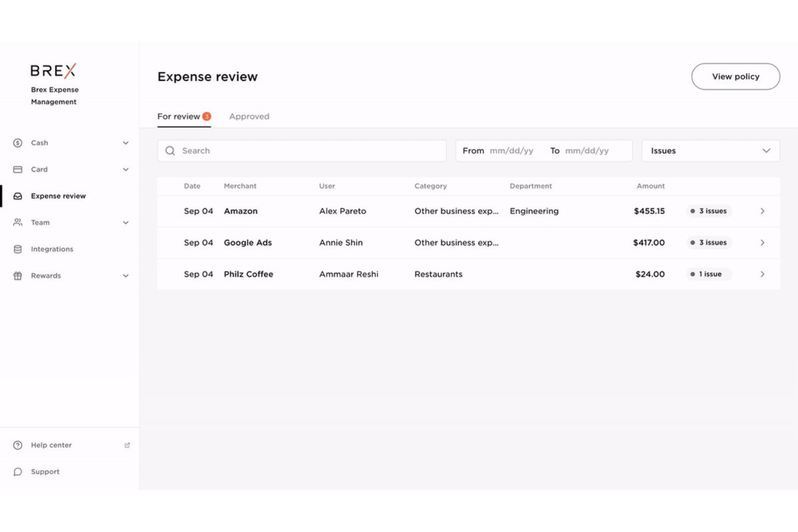
Task: Expand the Cash sidebar section
Action: click(126, 143)
